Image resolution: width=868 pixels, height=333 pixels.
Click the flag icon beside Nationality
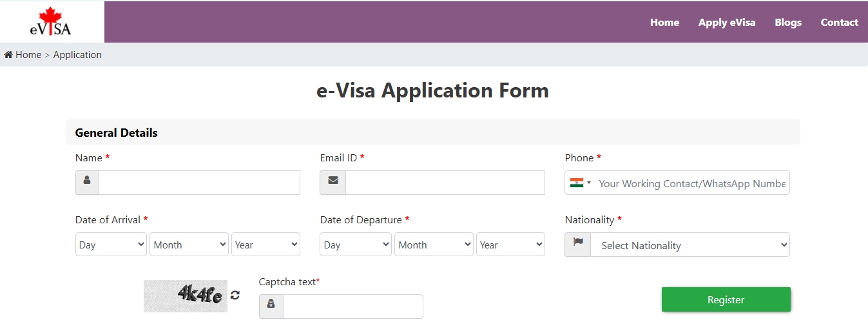[577, 245]
